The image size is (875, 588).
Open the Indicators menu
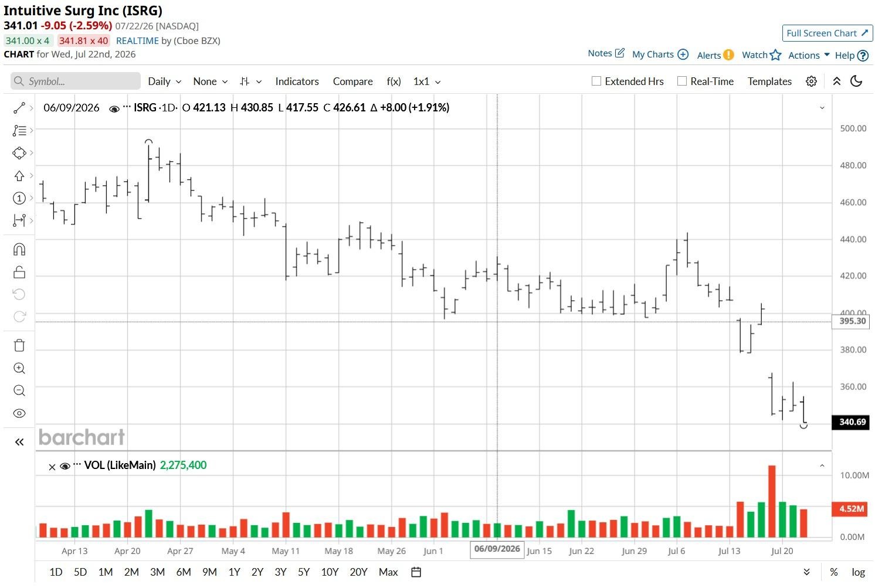coord(297,81)
